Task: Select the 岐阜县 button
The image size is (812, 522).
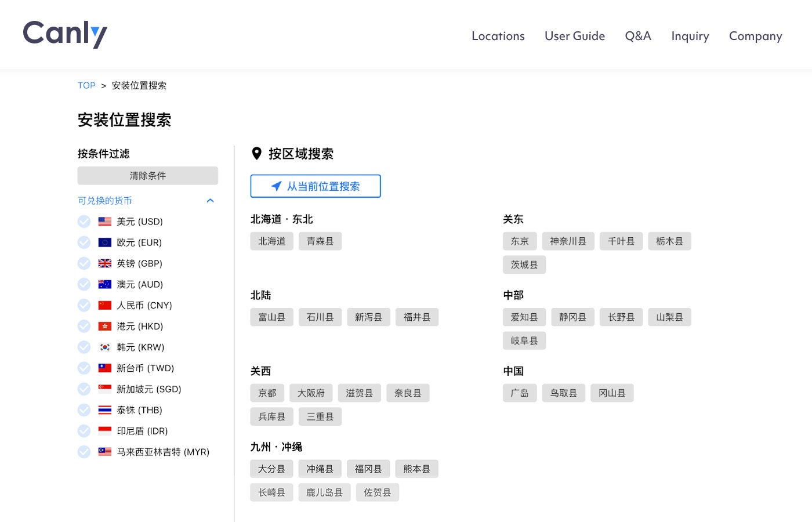Action: [524, 341]
